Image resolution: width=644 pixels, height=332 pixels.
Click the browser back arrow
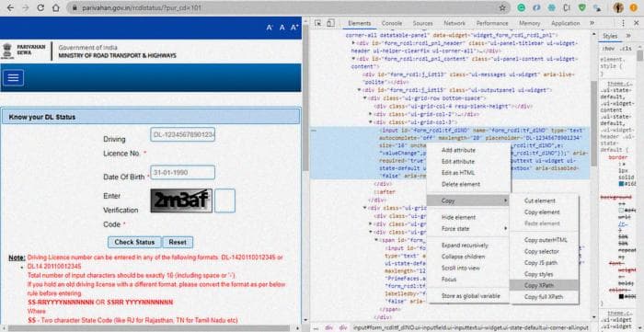coord(10,7)
